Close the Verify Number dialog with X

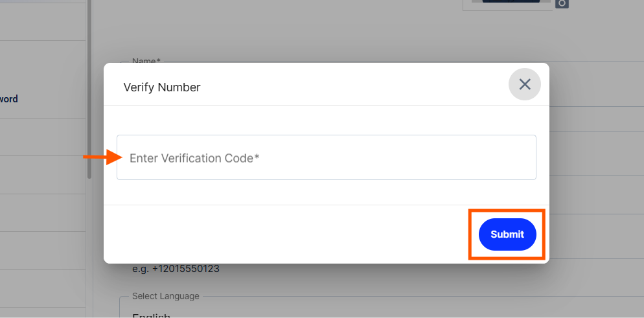point(525,85)
